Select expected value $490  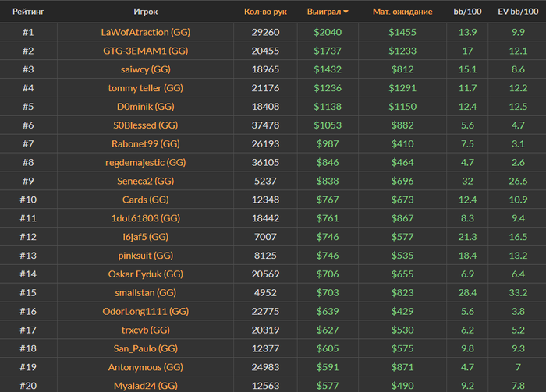pyautogui.click(x=402, y=386)
